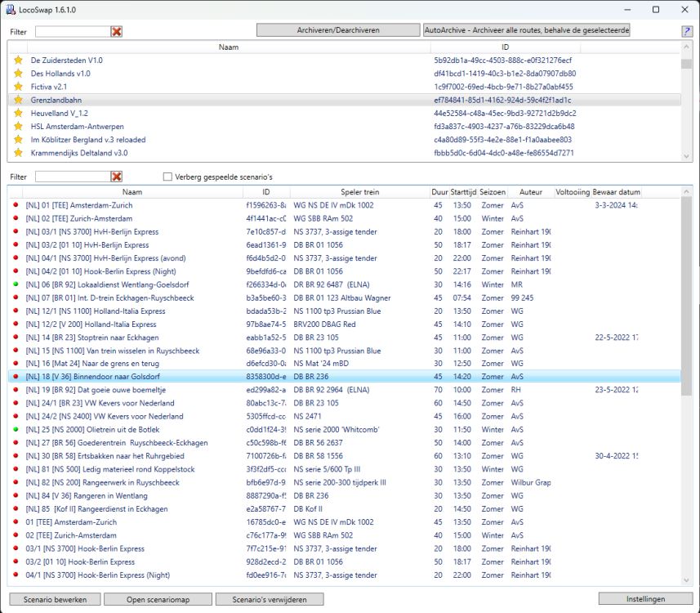Clear the scenario filter with red X

coord(117,177)
